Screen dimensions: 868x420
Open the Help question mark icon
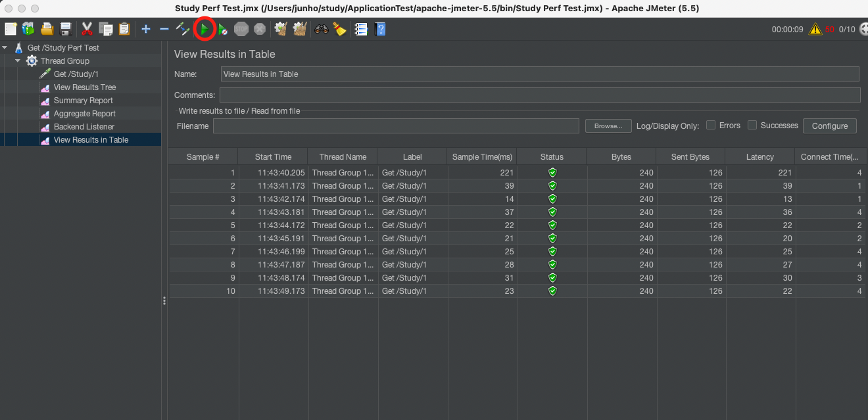[379, 29]
